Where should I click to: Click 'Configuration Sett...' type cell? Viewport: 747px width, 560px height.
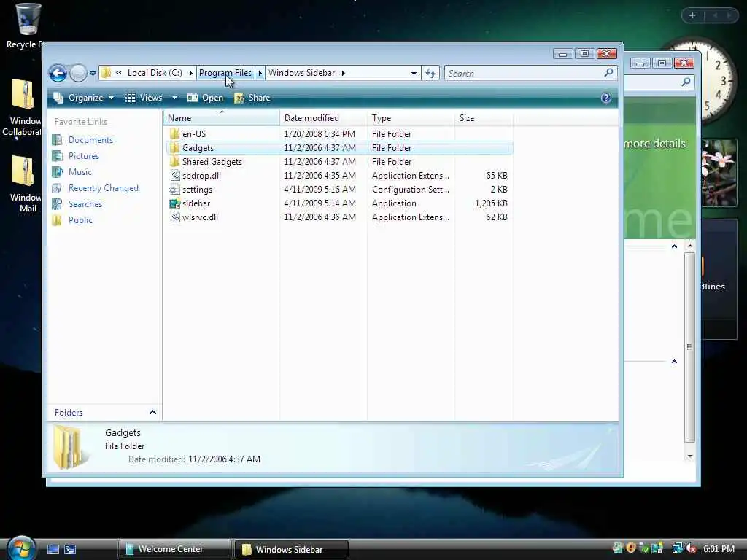click(410, 190)
